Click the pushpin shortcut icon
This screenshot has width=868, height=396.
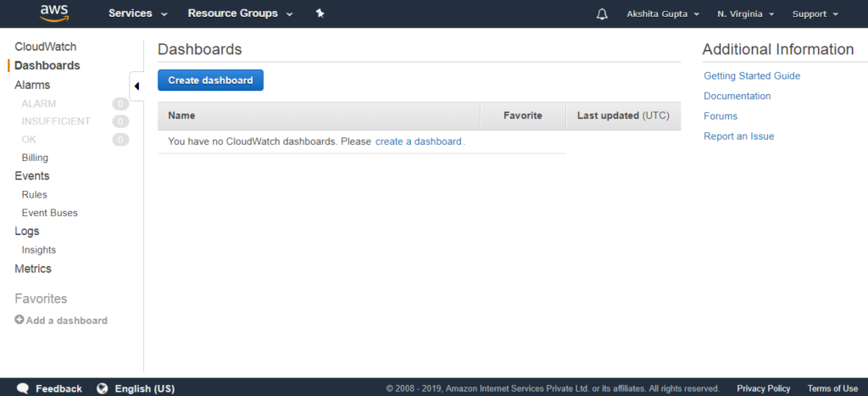[x=320, y=14]
